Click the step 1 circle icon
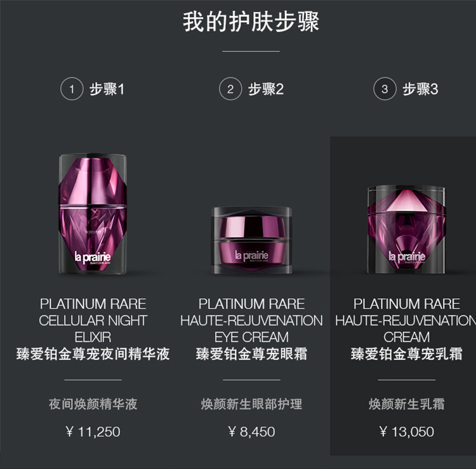The height and width of the screenshot is (469, 476). coord(72,89)
